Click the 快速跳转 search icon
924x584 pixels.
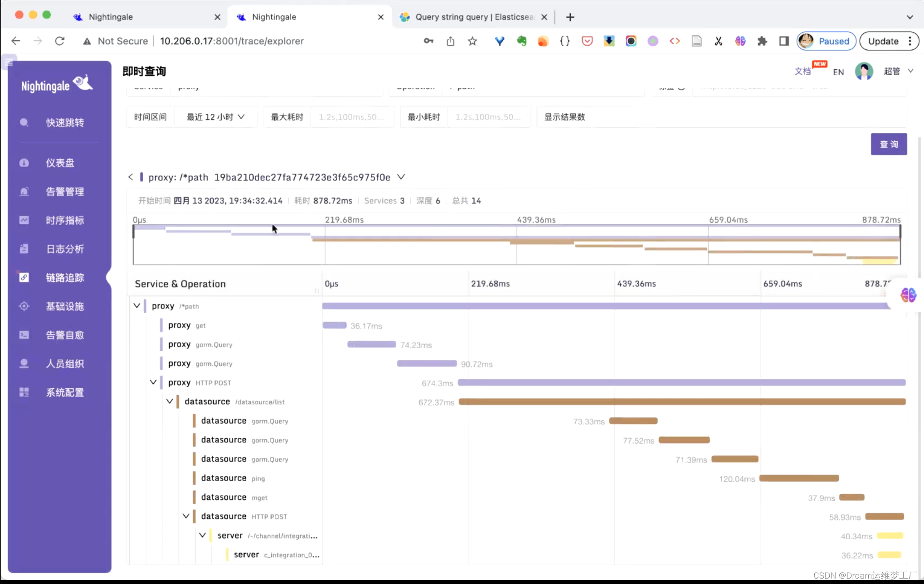click(x=24, y=122)
